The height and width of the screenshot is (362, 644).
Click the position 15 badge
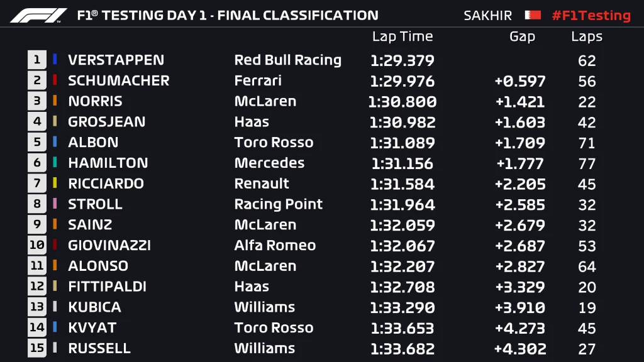[x=37, y=348]
